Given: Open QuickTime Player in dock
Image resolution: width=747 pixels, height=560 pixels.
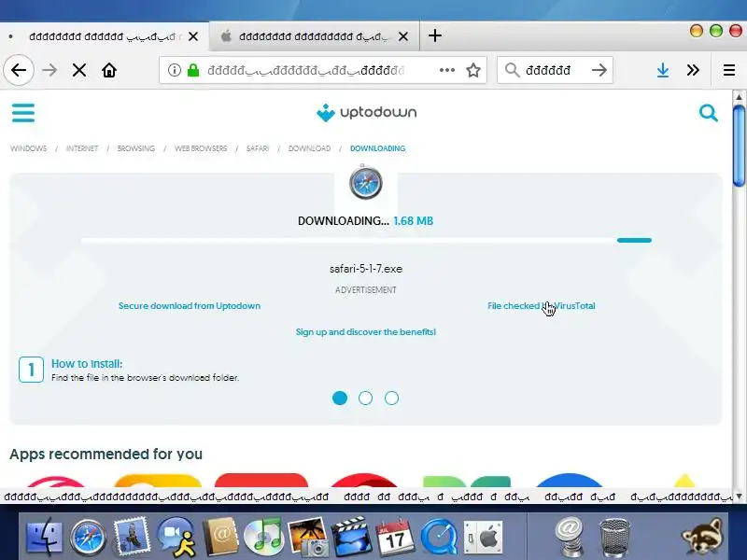Looking at the screenshot, I should 439,538.
